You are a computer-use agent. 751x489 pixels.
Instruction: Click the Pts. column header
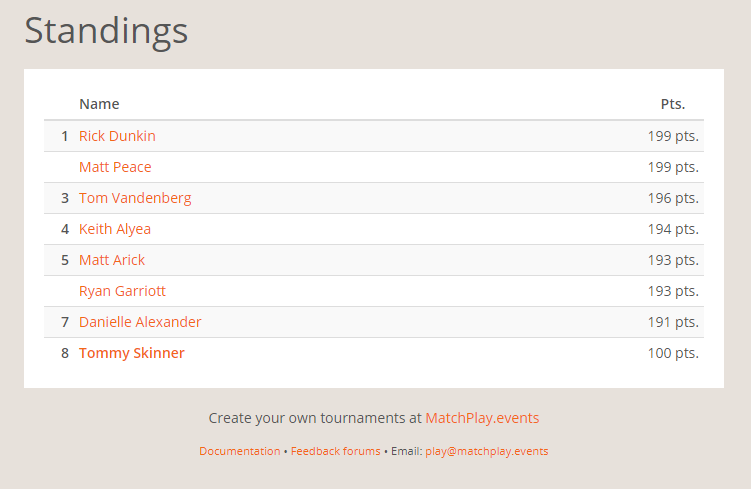click(673, 104)
